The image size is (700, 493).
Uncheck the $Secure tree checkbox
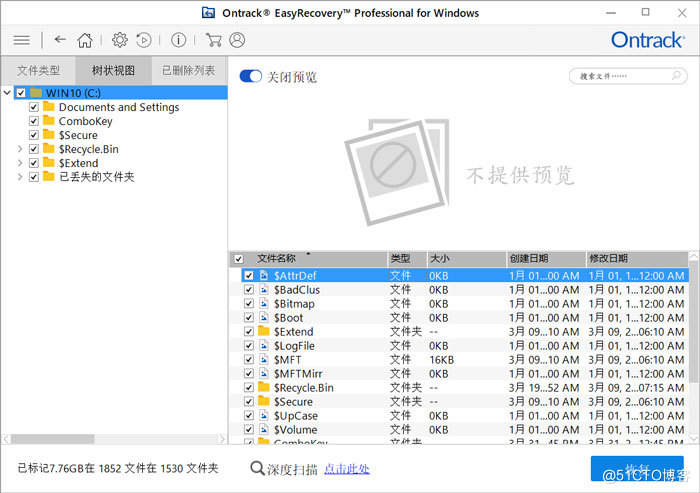34,134
